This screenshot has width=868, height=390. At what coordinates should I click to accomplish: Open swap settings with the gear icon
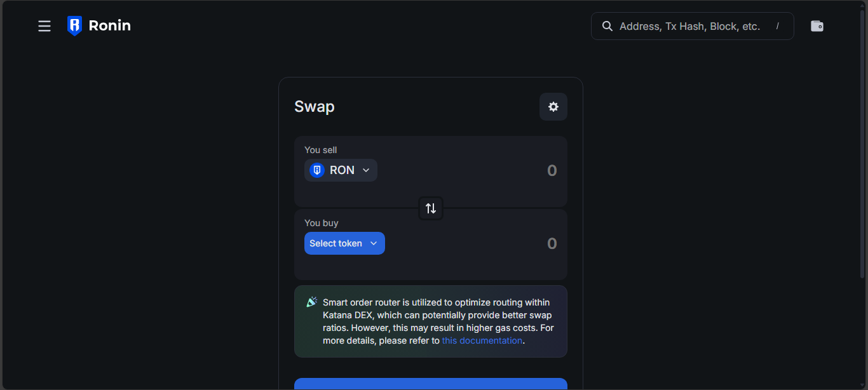tap(553, 107)
